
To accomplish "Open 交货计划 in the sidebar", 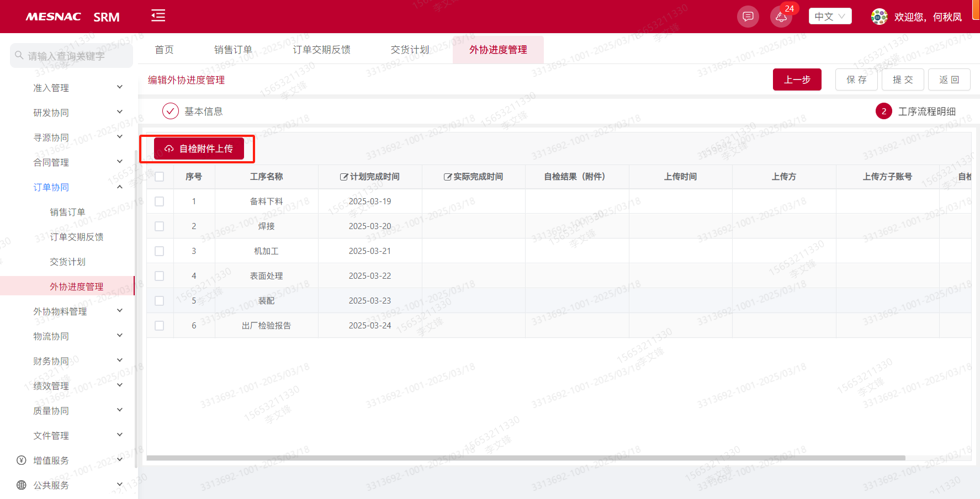I will pyautogui.click(x=67, y=262).
